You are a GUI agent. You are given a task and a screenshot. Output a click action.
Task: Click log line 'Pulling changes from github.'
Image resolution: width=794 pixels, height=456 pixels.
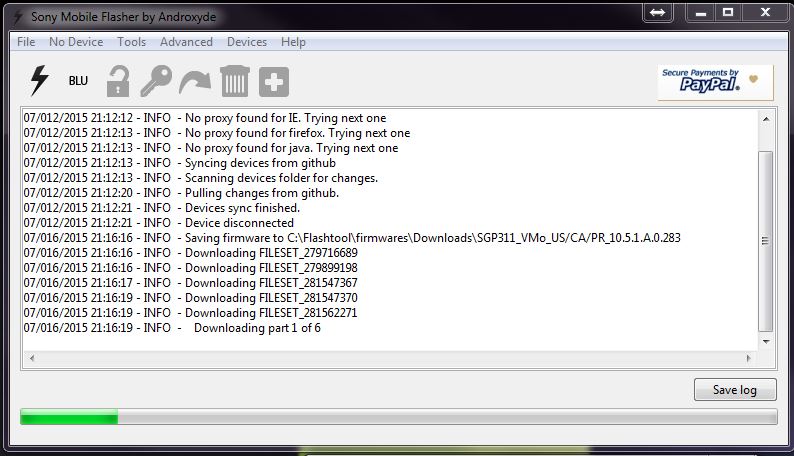click(x=181, y=193)
